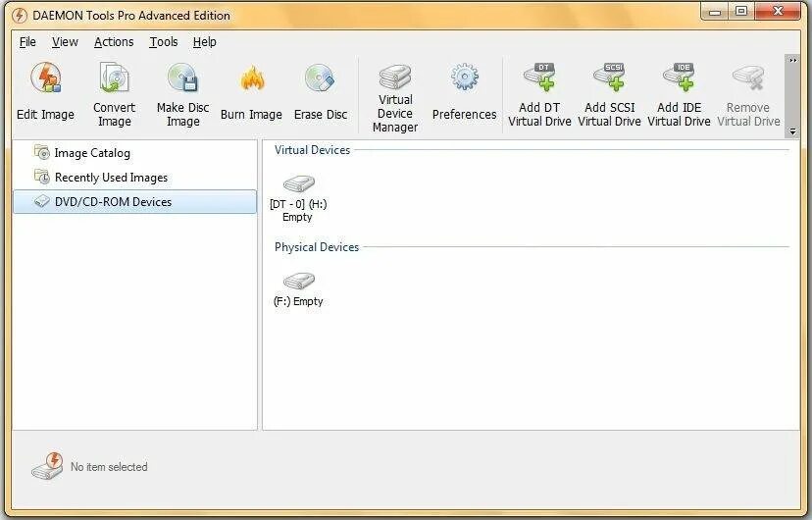Open toolbar options dropdown arrow
The width and height of the screenshot is (812, 520).
(792, 132)
